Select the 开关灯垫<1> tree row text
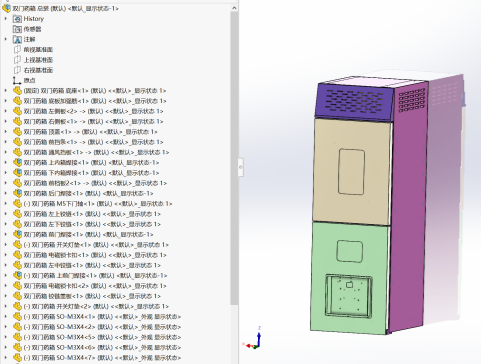Image resolution: width=481 pixels, height=364 pixels. [96, 245]
